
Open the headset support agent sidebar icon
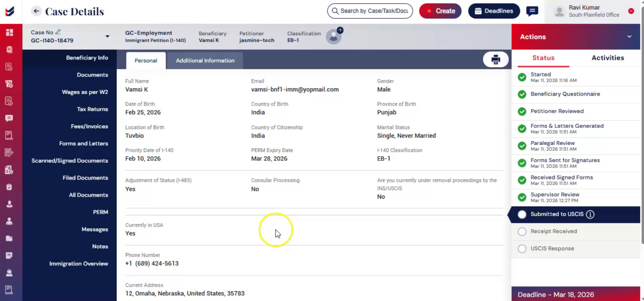pos(9,273)
